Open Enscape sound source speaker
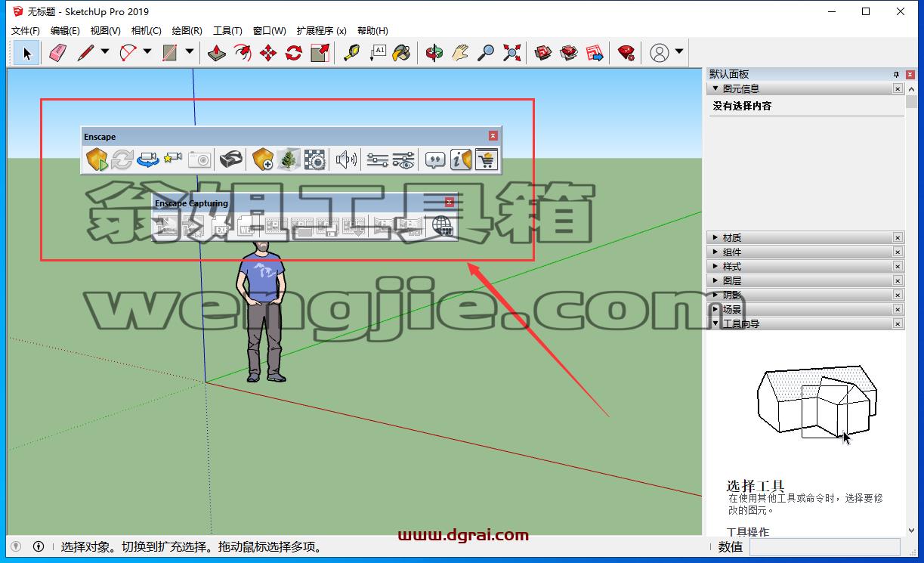This screenshot has height=563, width=924. (x=346, y=159)
